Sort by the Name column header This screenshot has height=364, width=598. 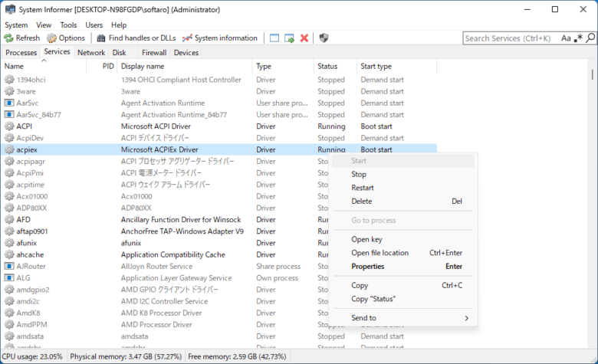[x=44, y=67]
